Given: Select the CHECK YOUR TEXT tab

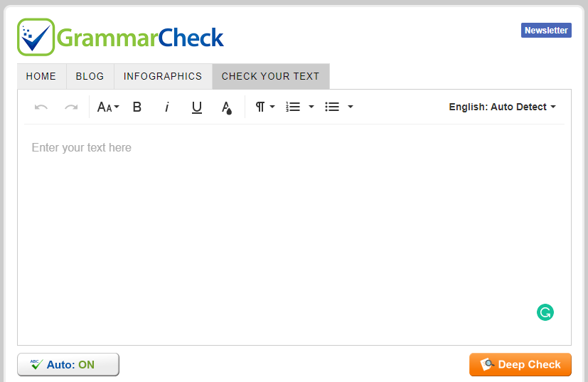Looking at the screenshot, I should tap(271, 76).
